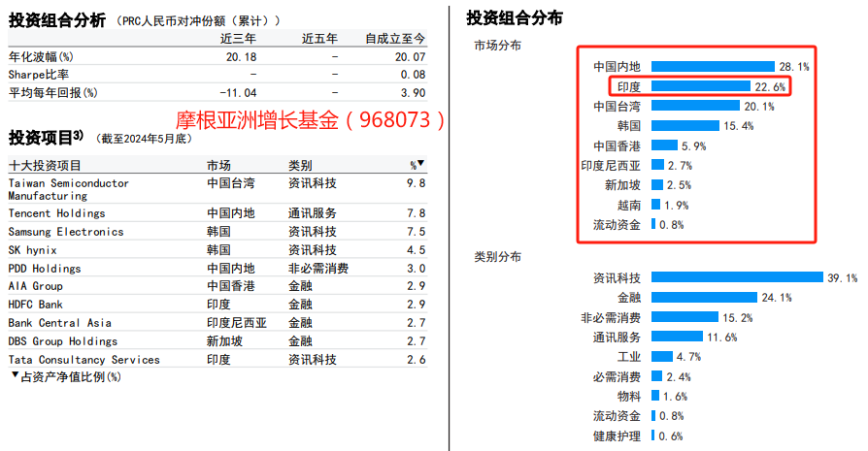Click the 通讯服务 11.6% bar

click(677, 336)
